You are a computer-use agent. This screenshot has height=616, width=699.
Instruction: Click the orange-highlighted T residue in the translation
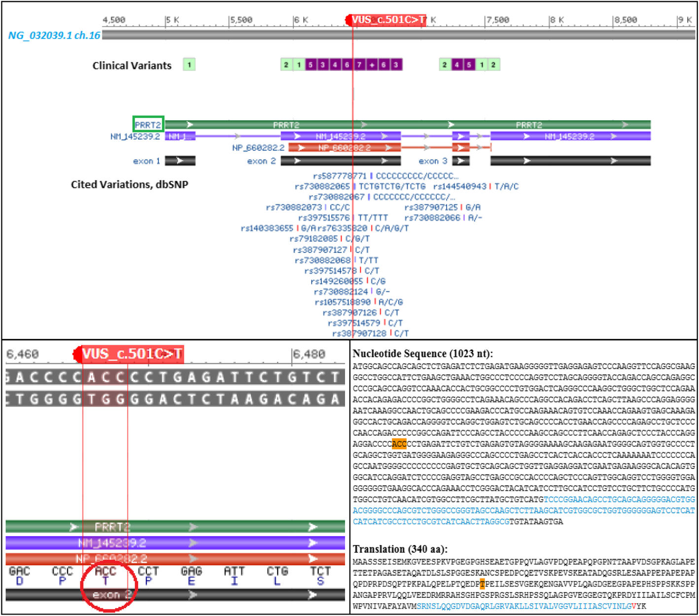pos(482,584)
